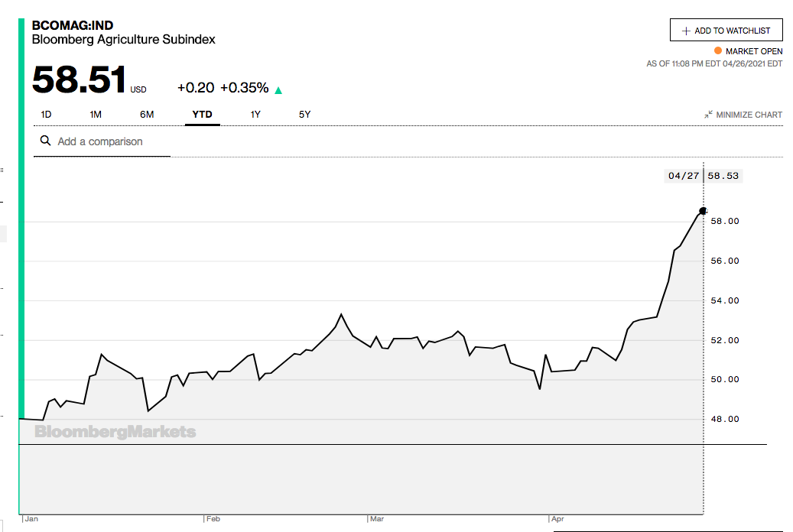Switch to the 6M time range
The height and width of the screenshot is (532, 793).
pos(147,115)
